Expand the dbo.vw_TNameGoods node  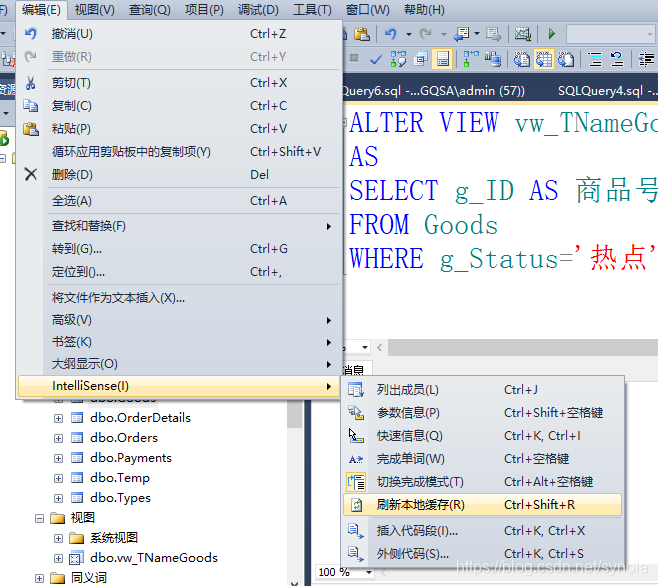click(59, 558)
